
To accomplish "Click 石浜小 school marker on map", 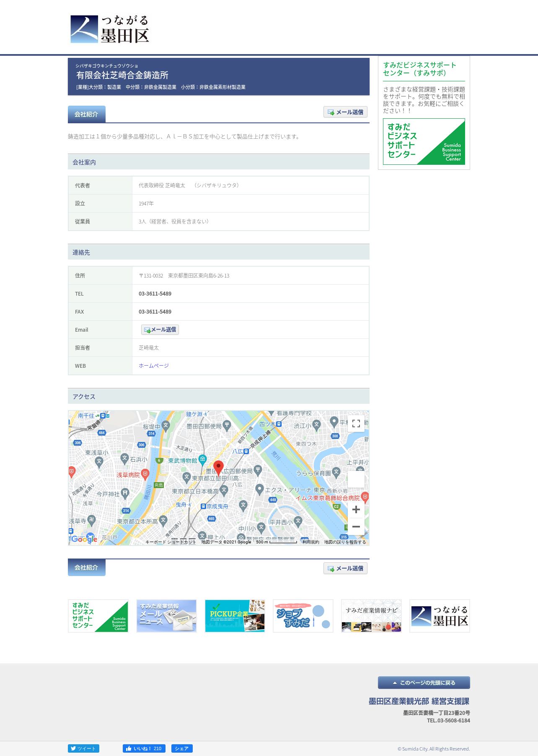I will (x=124, y=458).
